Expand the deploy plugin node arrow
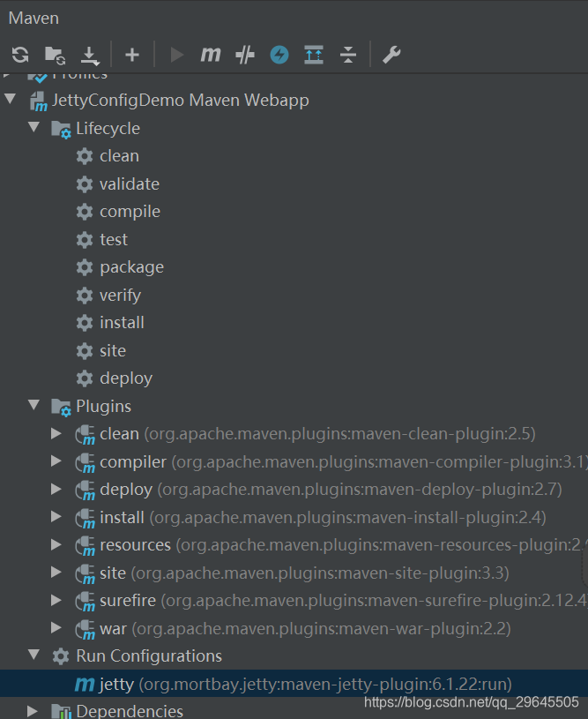588x719 pixels. 56,490
